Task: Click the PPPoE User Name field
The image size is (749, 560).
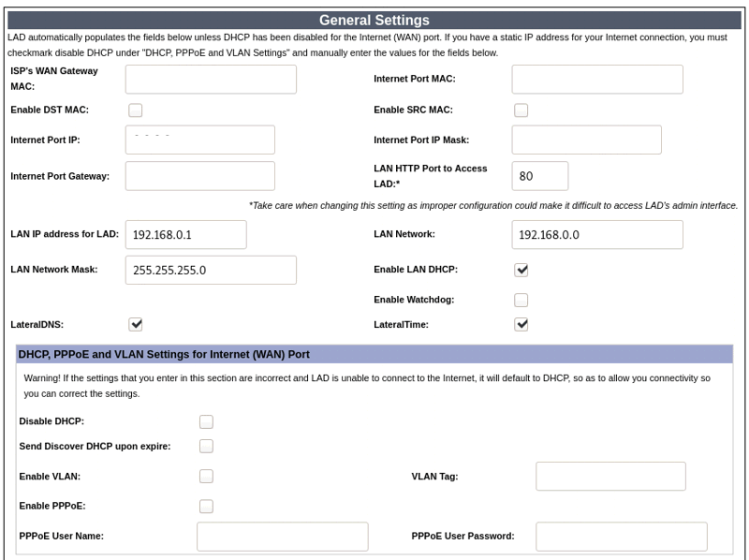Action: tap(283, 537)
